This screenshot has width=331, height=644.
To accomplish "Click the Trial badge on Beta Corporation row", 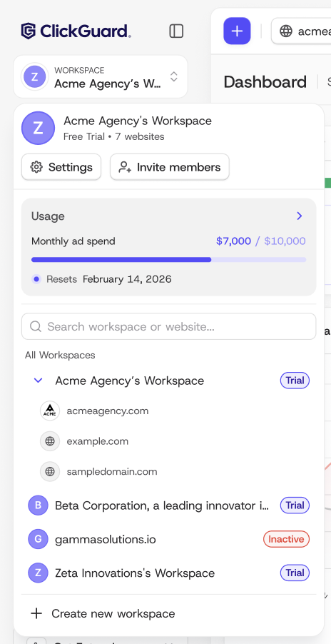I will click(295, 505).
